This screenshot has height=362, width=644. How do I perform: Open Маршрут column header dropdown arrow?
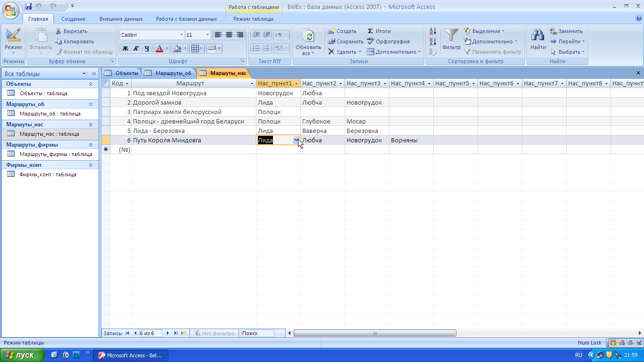[252, 83]
